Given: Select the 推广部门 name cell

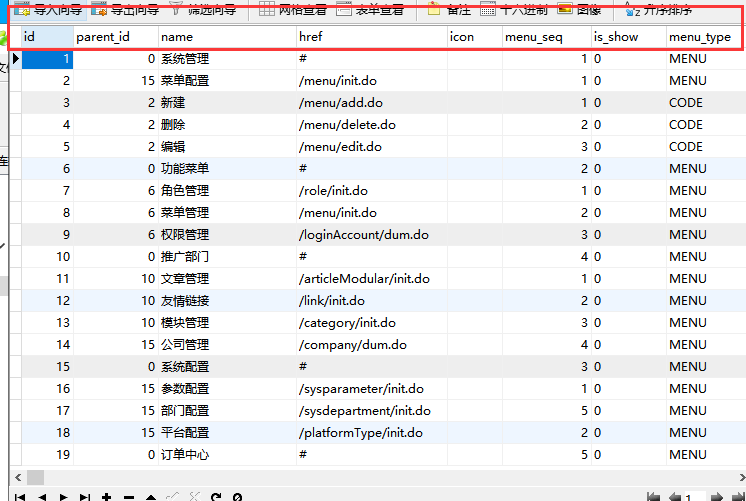Looking at the screenshot, I should coord(227,256).
